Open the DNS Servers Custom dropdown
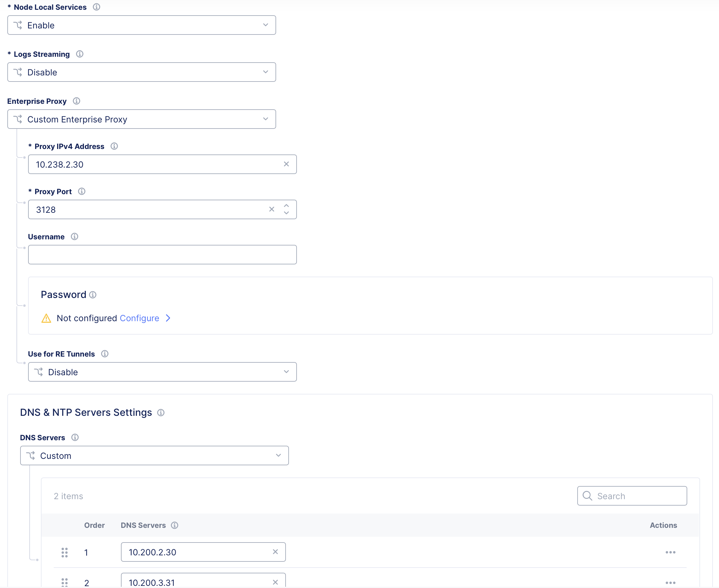The image size is (719, 588). tap(155, 456)
